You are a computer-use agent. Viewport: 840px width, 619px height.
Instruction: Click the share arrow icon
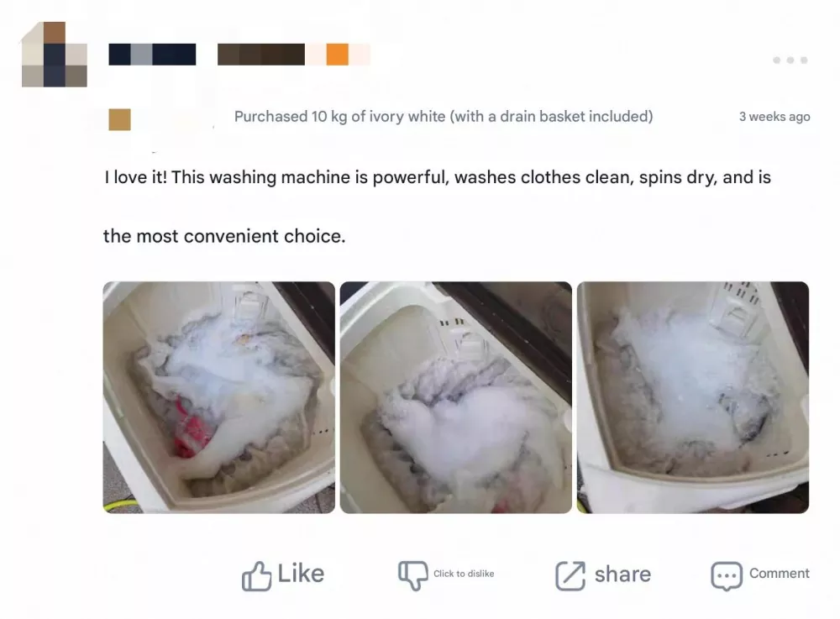coord(570,575)
